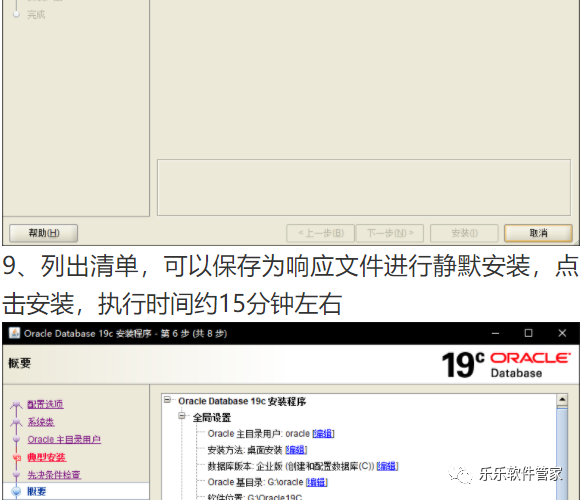This screenshot has width=581, height=500.
Task: Open the 系统类 step link
Action: [41, 422]
